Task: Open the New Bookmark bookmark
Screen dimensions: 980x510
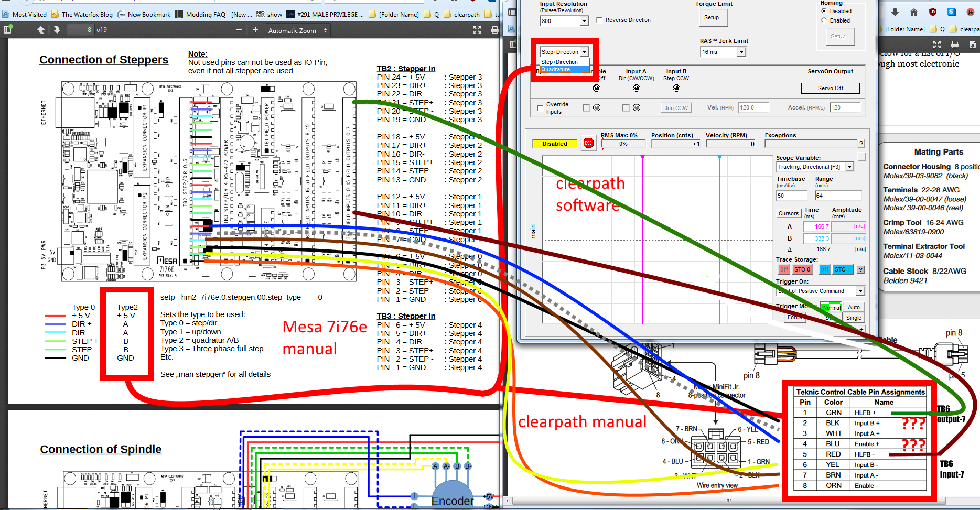Action: (x=144, y=14)
